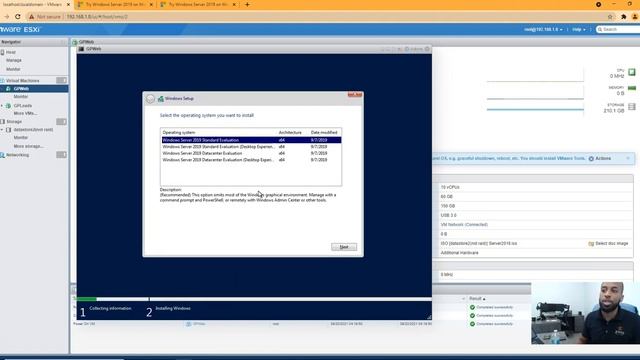Switch to the third browser tab
This screenshot has width=640, height=360.
tap(198, 4)
